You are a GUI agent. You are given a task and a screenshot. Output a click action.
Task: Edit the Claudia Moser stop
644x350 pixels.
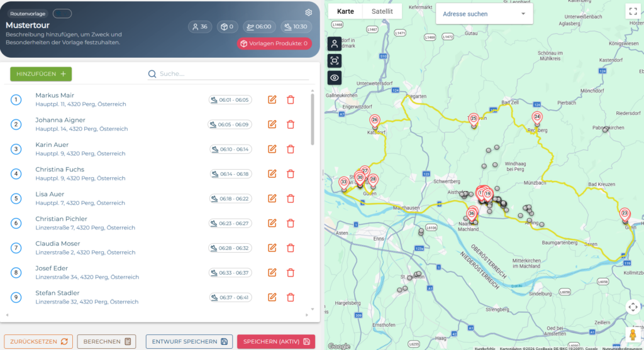coord(272,248)
